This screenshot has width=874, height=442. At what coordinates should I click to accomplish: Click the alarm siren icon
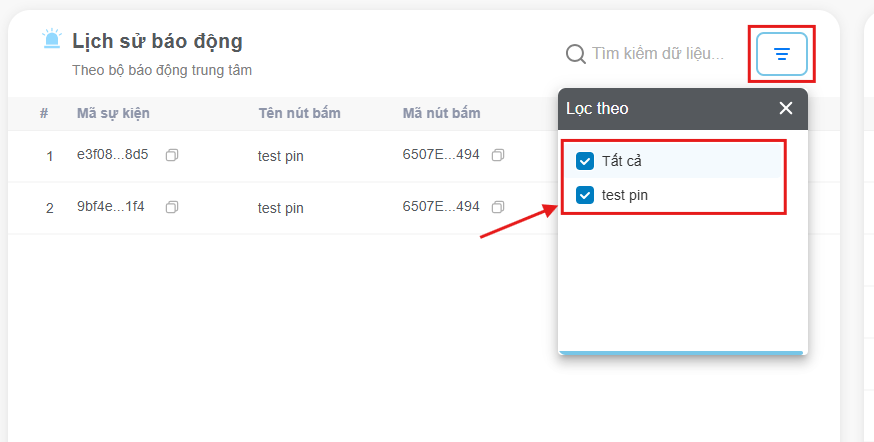(52, 38)
